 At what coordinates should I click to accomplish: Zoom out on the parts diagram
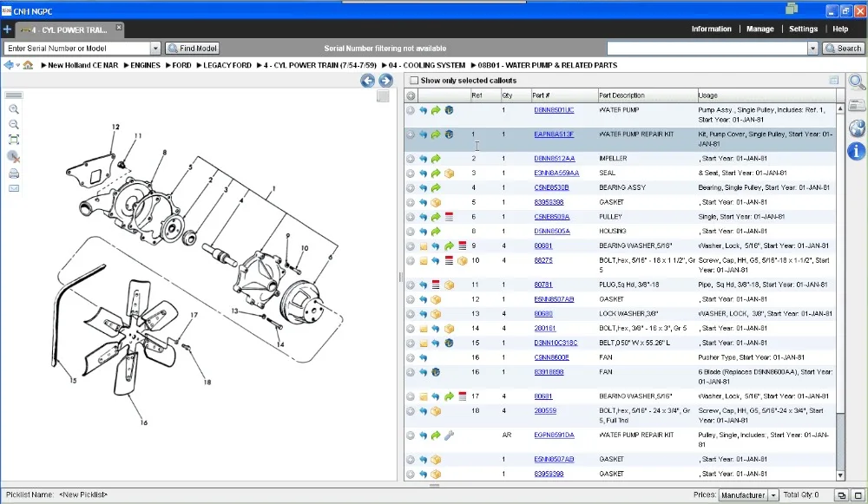pos(14,125)
